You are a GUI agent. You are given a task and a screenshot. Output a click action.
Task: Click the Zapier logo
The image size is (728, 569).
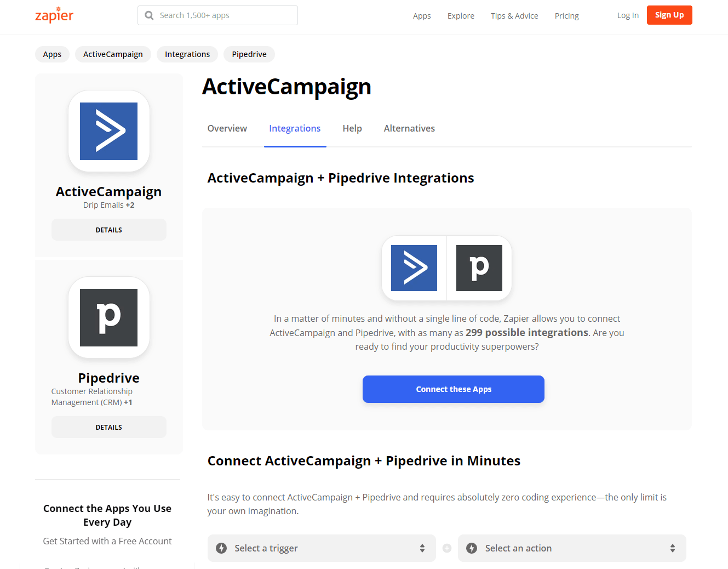tap(54, 15)
